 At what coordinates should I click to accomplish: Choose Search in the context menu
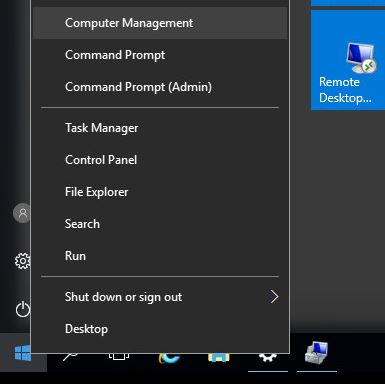(x=160, y=224)
